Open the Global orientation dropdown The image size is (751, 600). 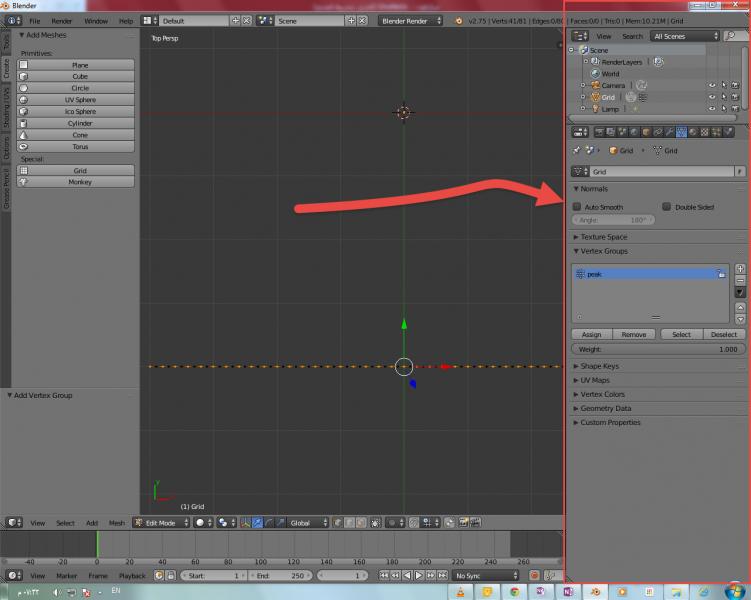point(308,522)
